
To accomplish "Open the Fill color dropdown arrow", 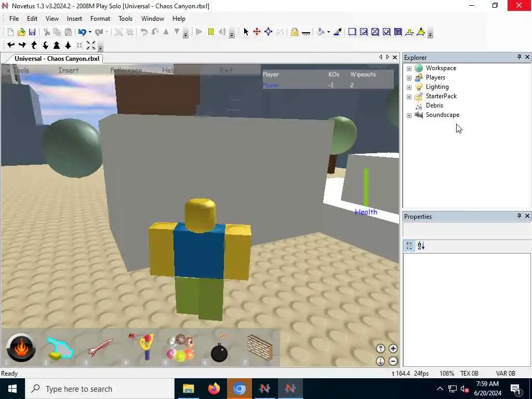I will pyautogui.click(x=328, y=32).
